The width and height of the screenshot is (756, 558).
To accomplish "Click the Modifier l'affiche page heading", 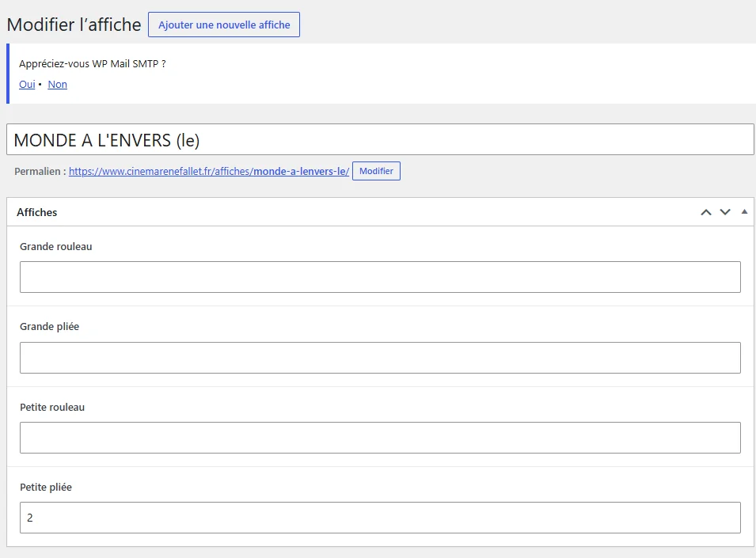I will click(x=74, y=25).
